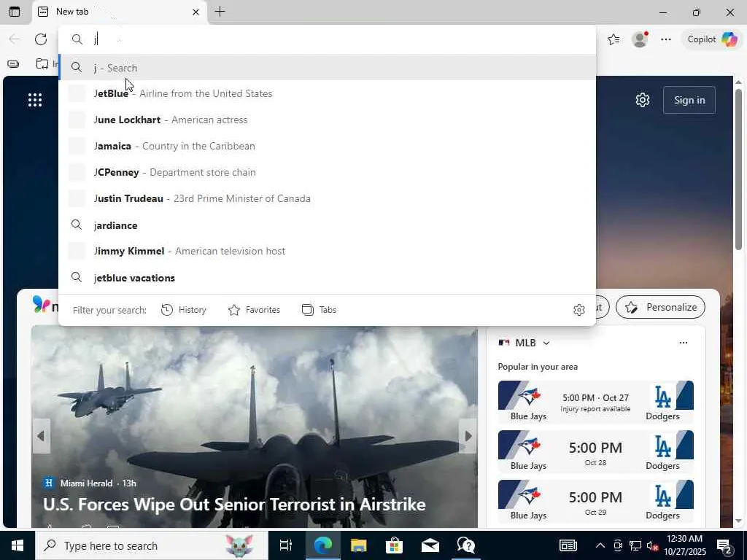
Task: Show hidden system tray icons
Action: coord(600,545)
